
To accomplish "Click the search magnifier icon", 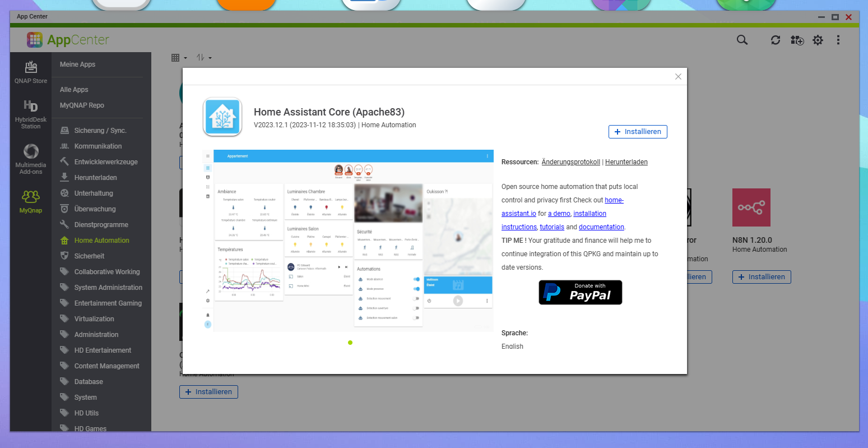I will 742,40.
